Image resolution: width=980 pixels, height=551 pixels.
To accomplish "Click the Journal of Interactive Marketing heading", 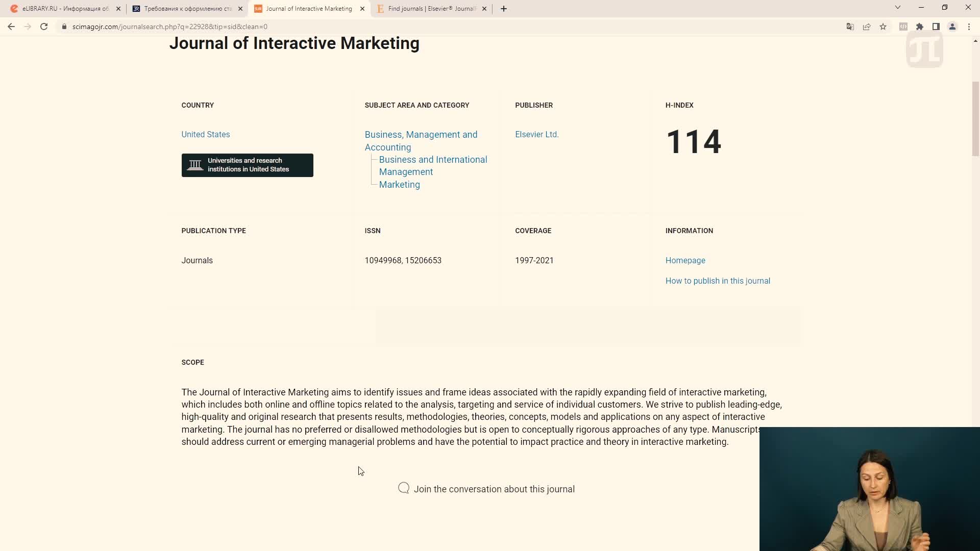I will 295,43.
